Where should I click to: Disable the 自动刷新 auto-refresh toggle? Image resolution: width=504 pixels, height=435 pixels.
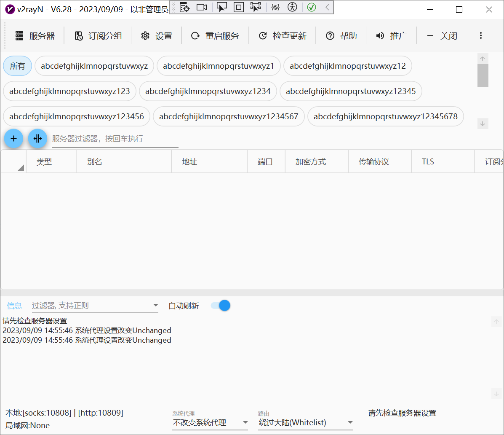point(221,306)
